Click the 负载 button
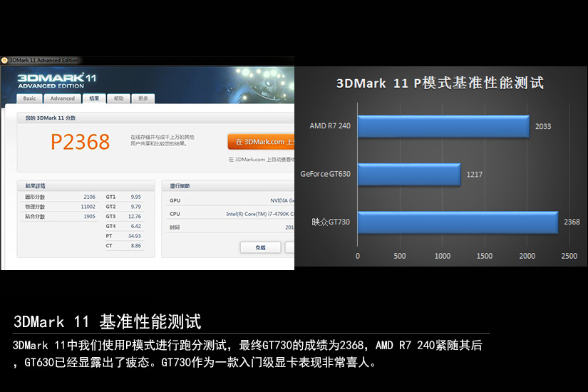Image resolution: width=588 pixels, height=392 pixels. (260, 247)
